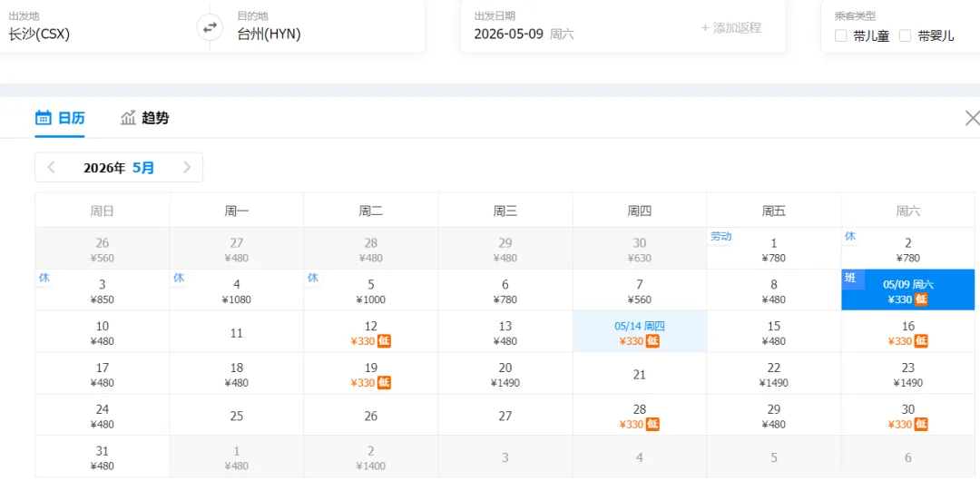
Task: Select May 14 priced ¥330
Action: coord(639,332)
